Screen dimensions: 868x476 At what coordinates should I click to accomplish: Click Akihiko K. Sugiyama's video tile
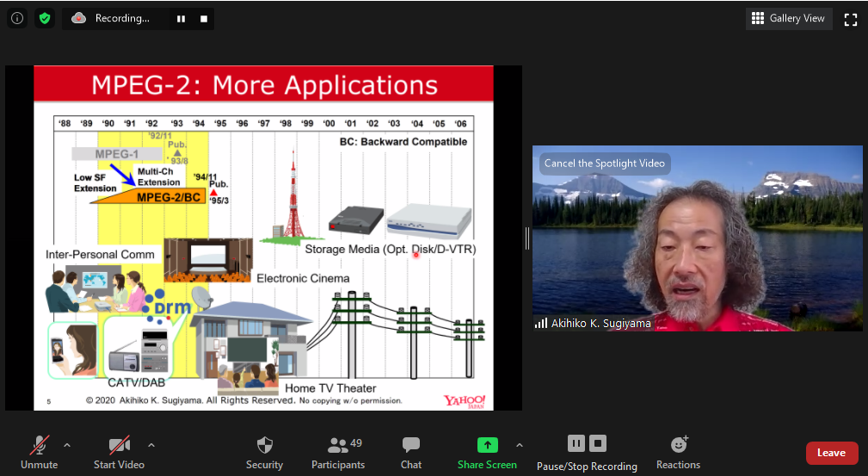pyautogui.click(x=698, y=238)
